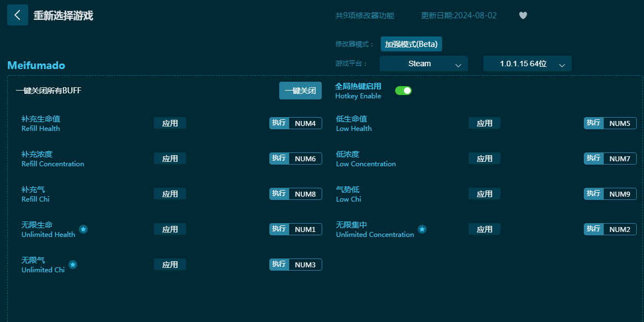Click the back arrow icon
Viewport: 644px width, 322px height.
point(18,15)
